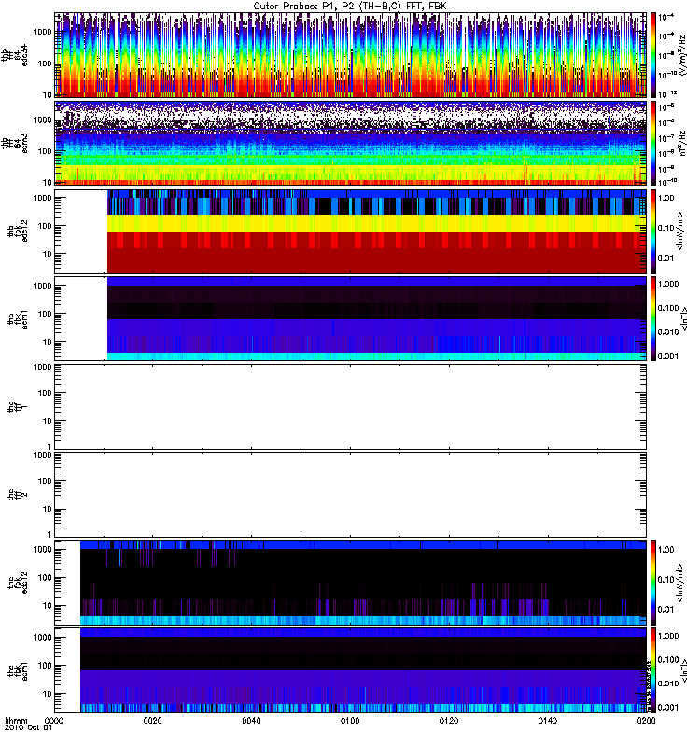Select the thb fff 64 edc34 spectrogram panel
This screenshot has width=700, height=747.
tap(351, 55)
